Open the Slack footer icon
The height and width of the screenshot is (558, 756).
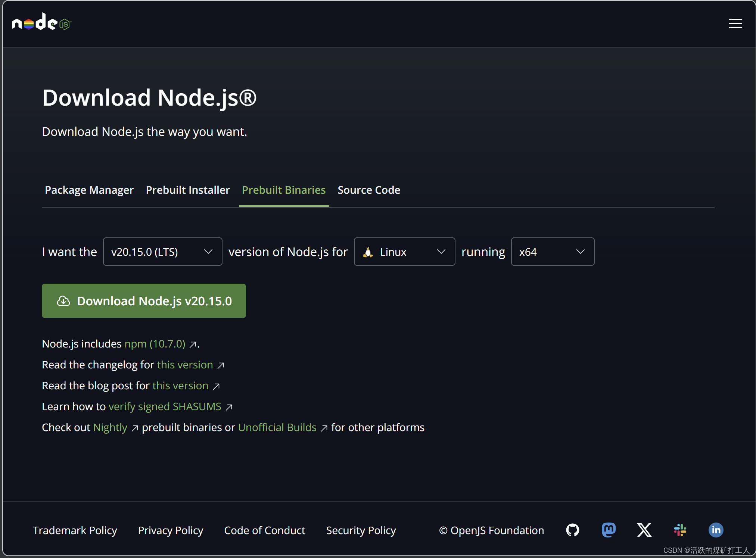[x=680, y=530]
